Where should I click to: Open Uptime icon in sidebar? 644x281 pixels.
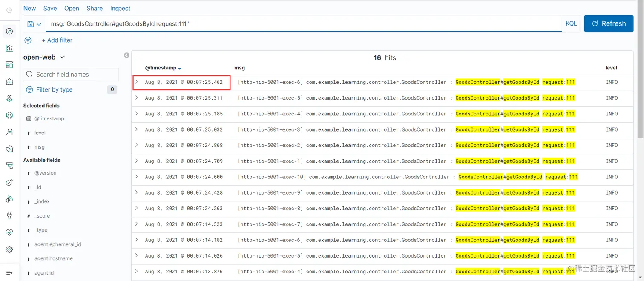tap(9, 182)
